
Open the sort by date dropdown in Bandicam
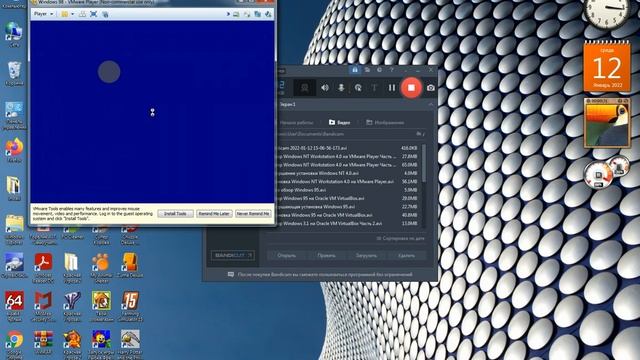[x=400, y=238]
